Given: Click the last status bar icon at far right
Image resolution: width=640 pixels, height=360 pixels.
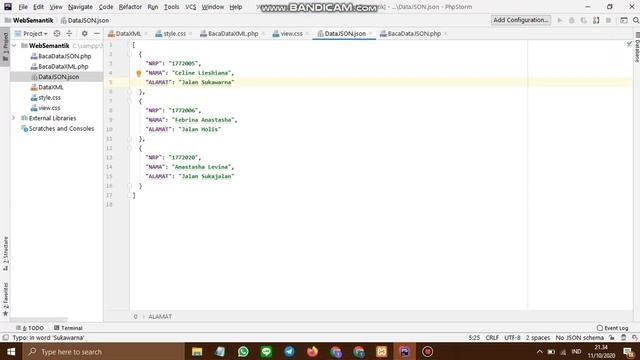Looking at the screenshot, I should [635, 338].
